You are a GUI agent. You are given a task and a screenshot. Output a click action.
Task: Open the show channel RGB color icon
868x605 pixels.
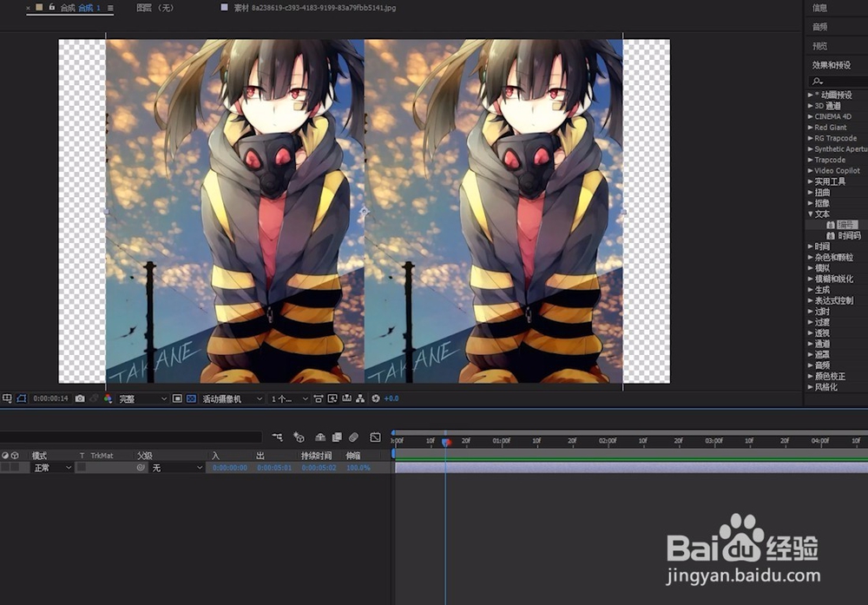[108, 398]
